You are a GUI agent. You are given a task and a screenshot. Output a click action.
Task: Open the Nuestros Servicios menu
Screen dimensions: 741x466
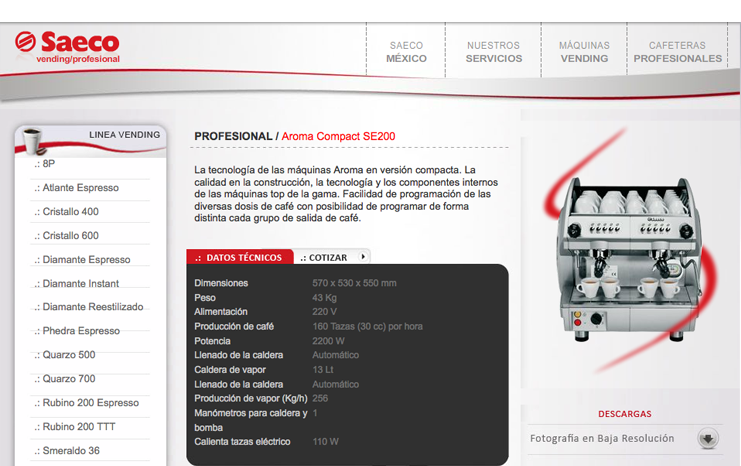coord(493,52)
